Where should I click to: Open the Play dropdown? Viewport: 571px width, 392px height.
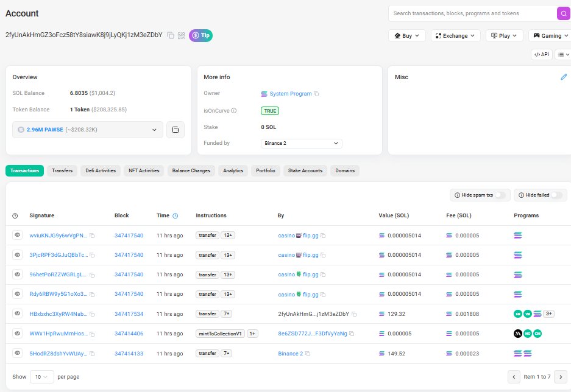coord(505,36)
